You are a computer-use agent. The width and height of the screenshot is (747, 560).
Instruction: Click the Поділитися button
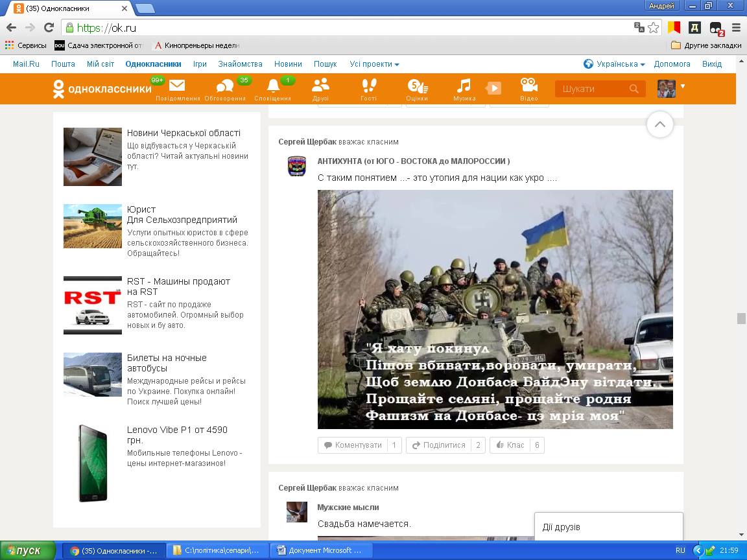pyautogui.click(x=438, y=445)
